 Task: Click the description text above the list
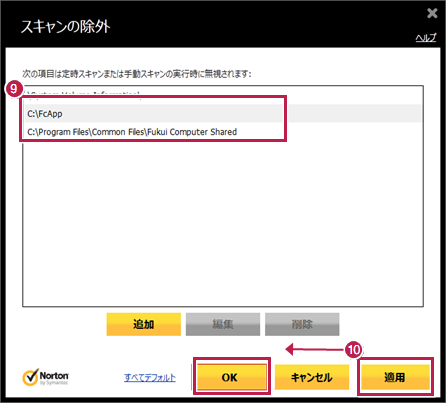click(x=137, y=74)
